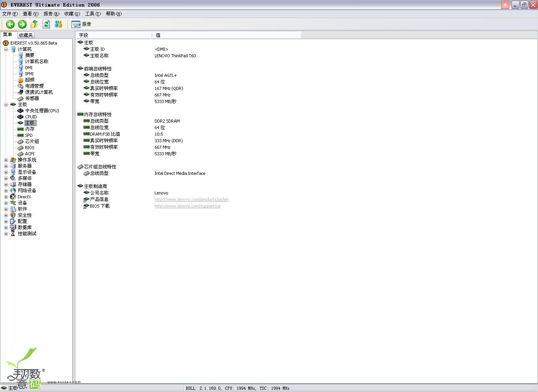The width and height of the screenshot is (538, 392).
Task: Open the 报告 report toolbar button
Action: pyautogui.click(x=81, y=24)
